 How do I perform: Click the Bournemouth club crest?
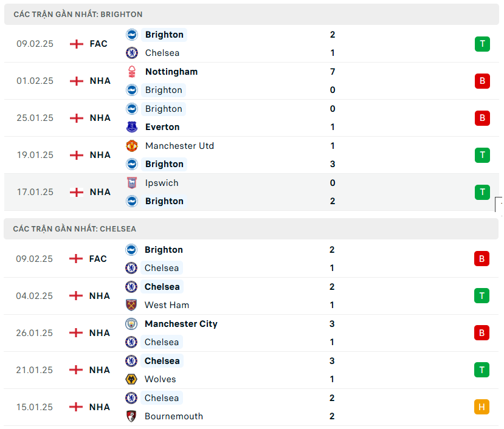(x=131, y=416)
